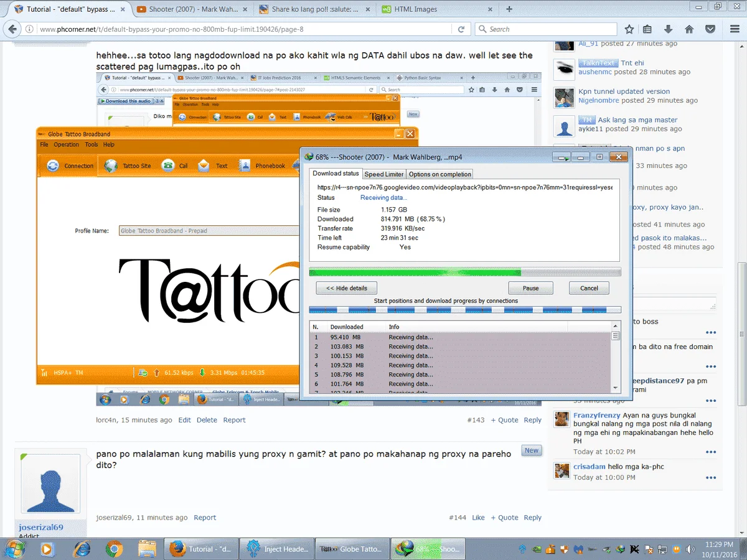Go to the Firefox home page icon
Screen dimensions: 747x560
point(689,29)
